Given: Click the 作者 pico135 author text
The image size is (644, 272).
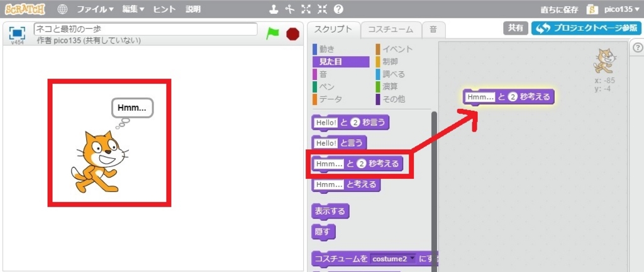Looking at the screenshot, I should click(88, 41).
